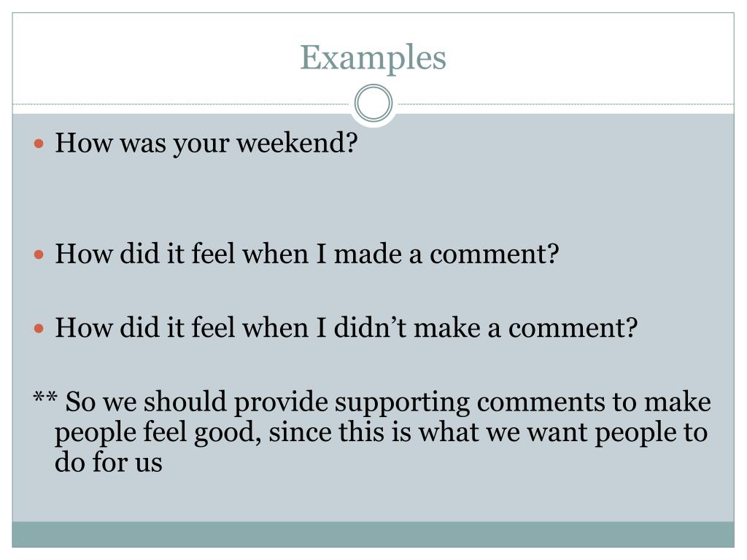Click the bullet before 'made a comment'
The image size is (747, 560).
pyautogui.click(x=39, y=254)
